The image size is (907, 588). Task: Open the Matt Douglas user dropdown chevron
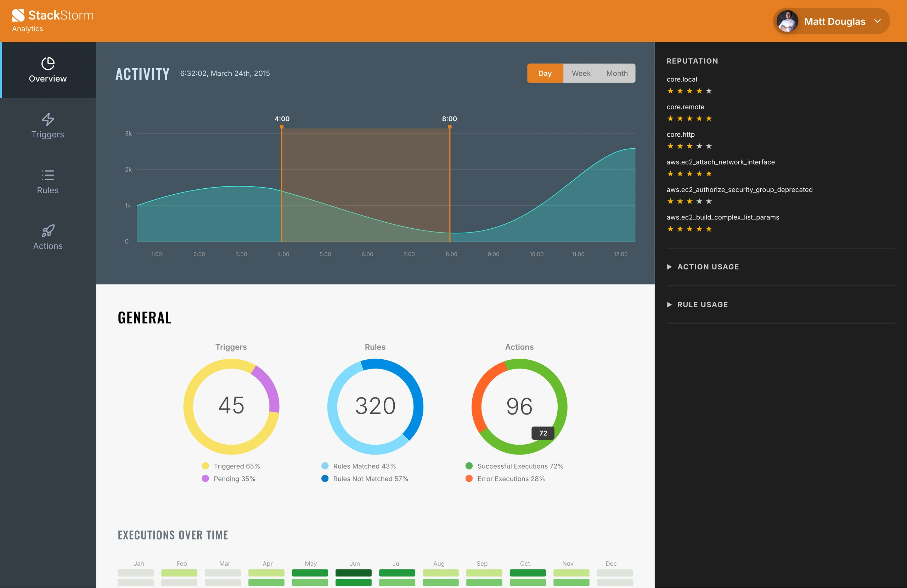(878, 21)
